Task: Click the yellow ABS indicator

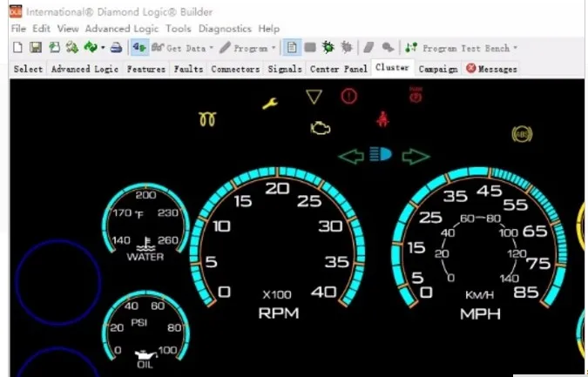Action: click(522, 134)
